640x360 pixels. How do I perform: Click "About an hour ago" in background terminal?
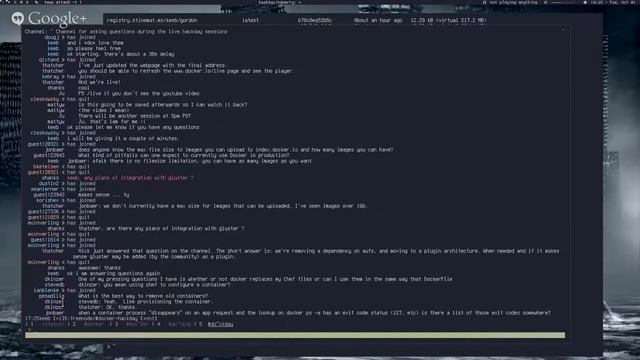click(378, 20)
